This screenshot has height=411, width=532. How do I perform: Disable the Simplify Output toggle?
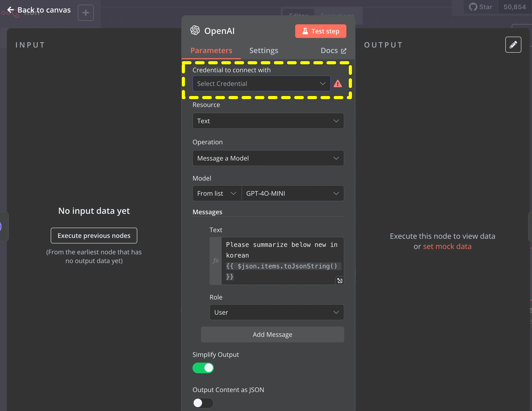tap(203, 368)
